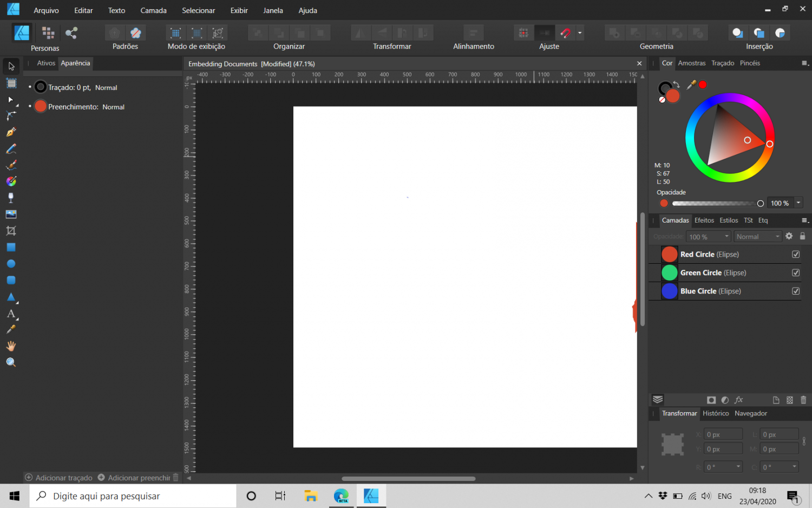Image resolution: width=812 pixels, height=508 pixels.
Task: Open the Normal blend mode dropdown
Action: point(757,236)
